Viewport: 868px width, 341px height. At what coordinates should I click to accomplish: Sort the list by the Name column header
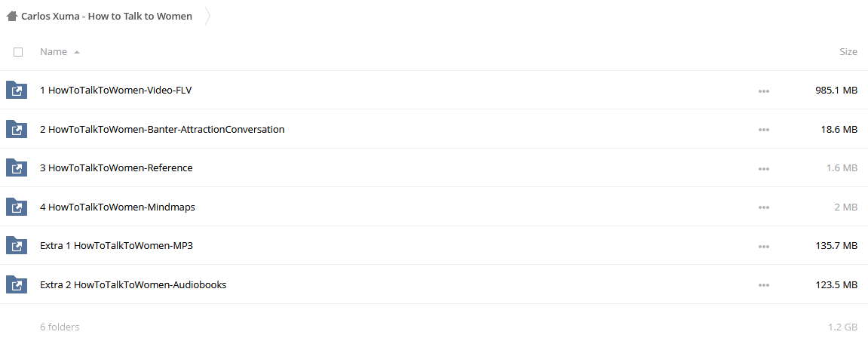54,51
